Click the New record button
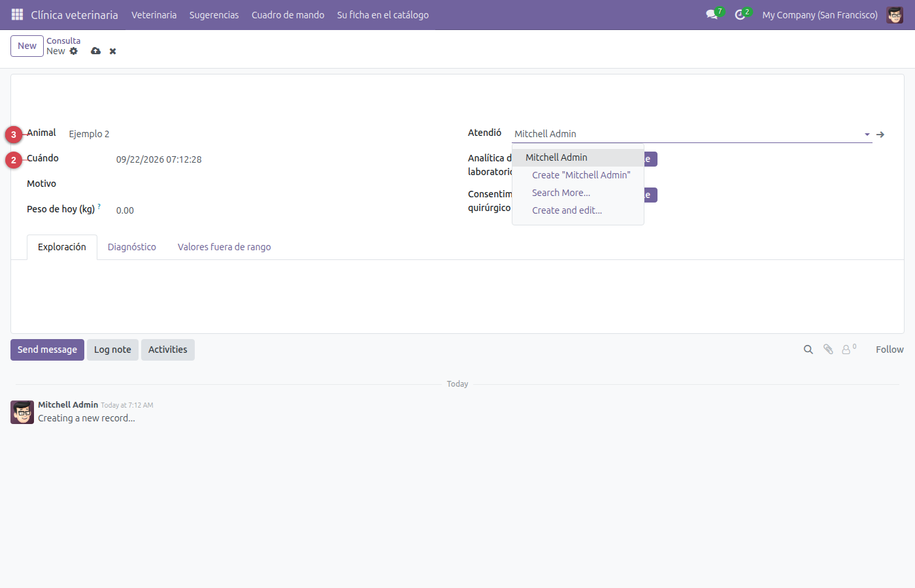Viewport: 915px width, 588px height. (x=27, y=46)
